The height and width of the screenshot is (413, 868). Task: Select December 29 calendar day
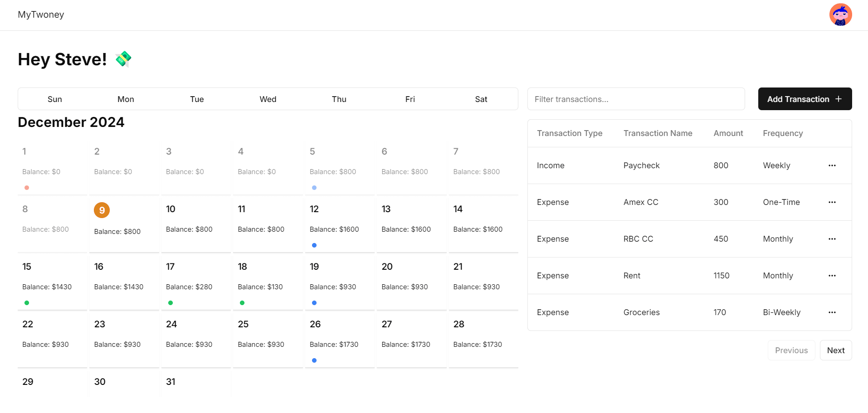(52, 383)
